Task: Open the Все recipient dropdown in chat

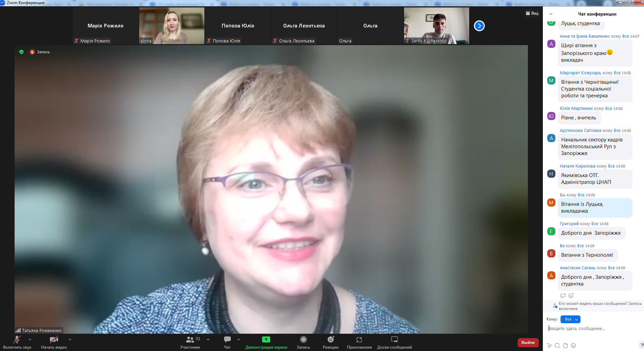Action: click(570, 319)
